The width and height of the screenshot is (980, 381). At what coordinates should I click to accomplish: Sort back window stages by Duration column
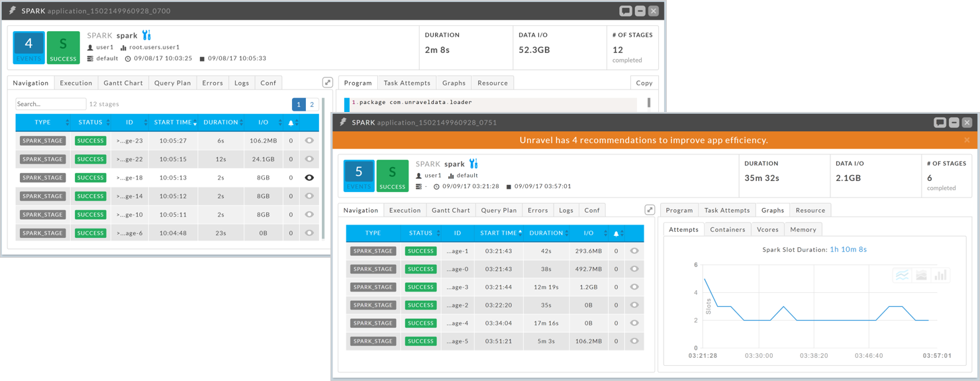(220, 123)
